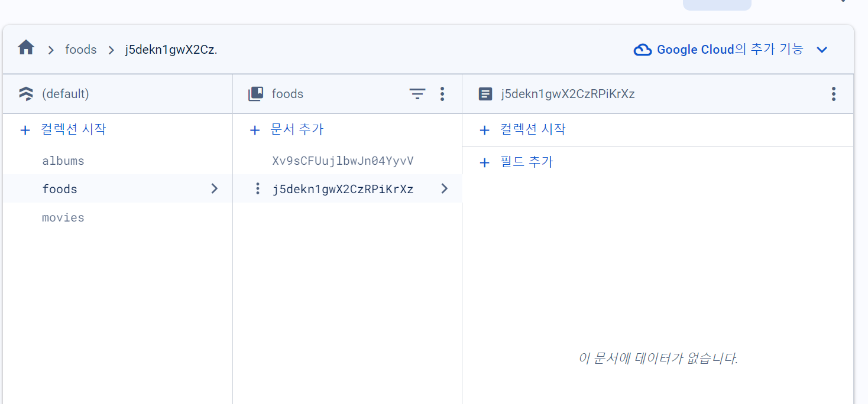Screen dimensions: 868x404
Task: Click the plus icon beside 필드 추가
Action: (484, 162)
